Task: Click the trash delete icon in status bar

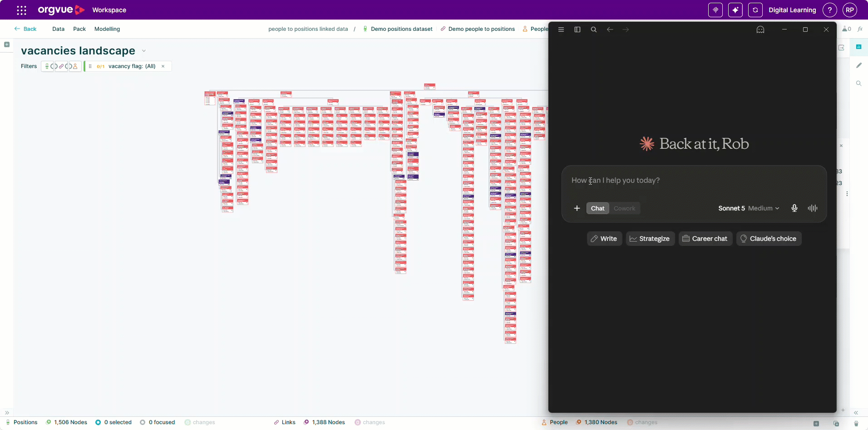Action: [856, 424]
